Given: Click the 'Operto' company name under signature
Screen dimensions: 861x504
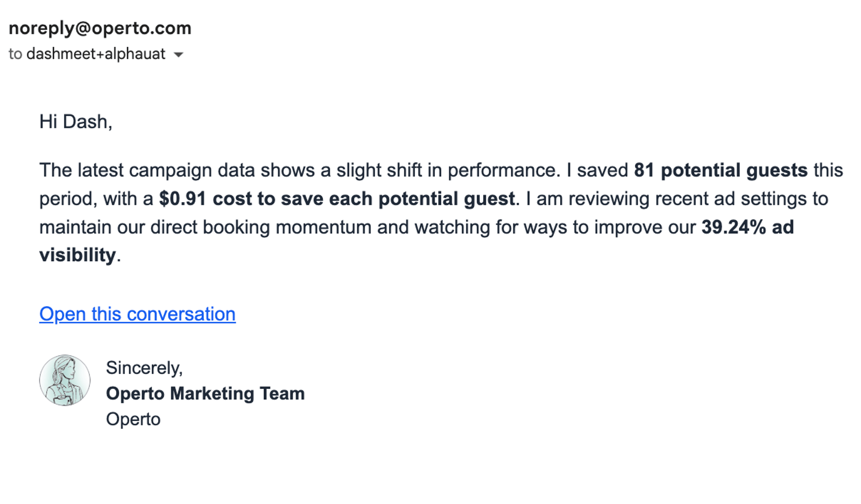Looking at the screenshot, I should click(133, 419).
